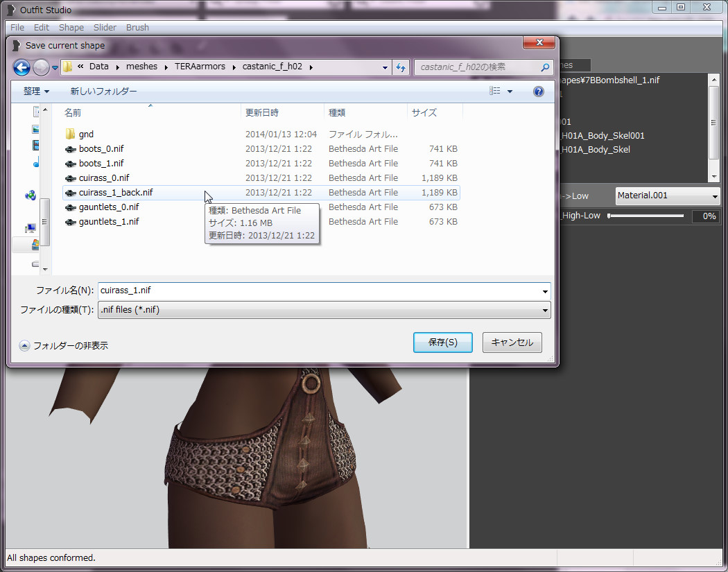Select the boots_0.nif file icon
Viewport: 728px width, 572px height.
point(70,149)
